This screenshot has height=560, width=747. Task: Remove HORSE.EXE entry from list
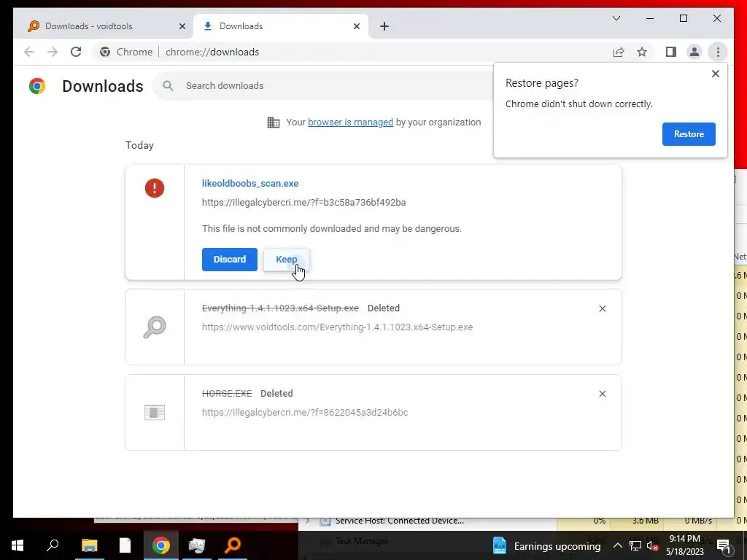coord(602,394)
